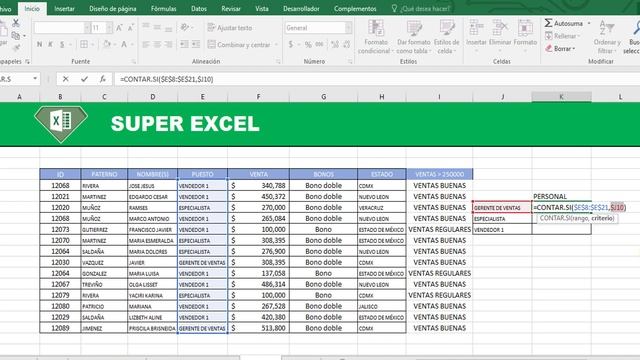
Task: Click Combinar y centrar button
Action: [239, 44]
